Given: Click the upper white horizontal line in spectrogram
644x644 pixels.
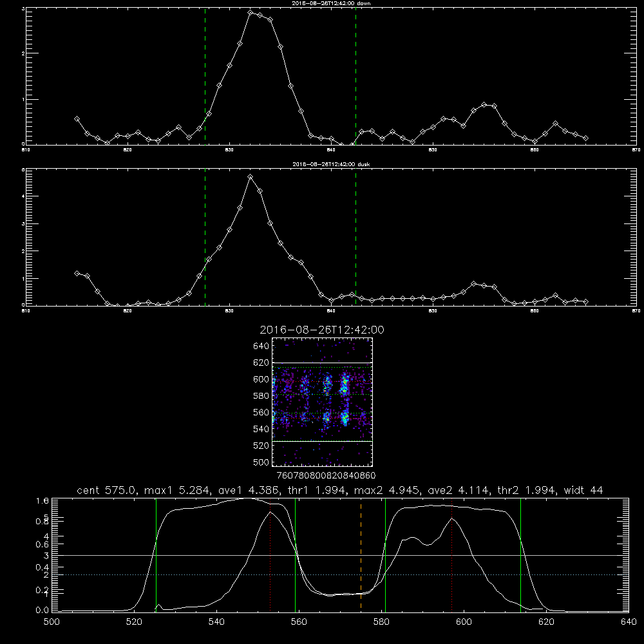Looking at the screenshot, I should pos(322,363).
